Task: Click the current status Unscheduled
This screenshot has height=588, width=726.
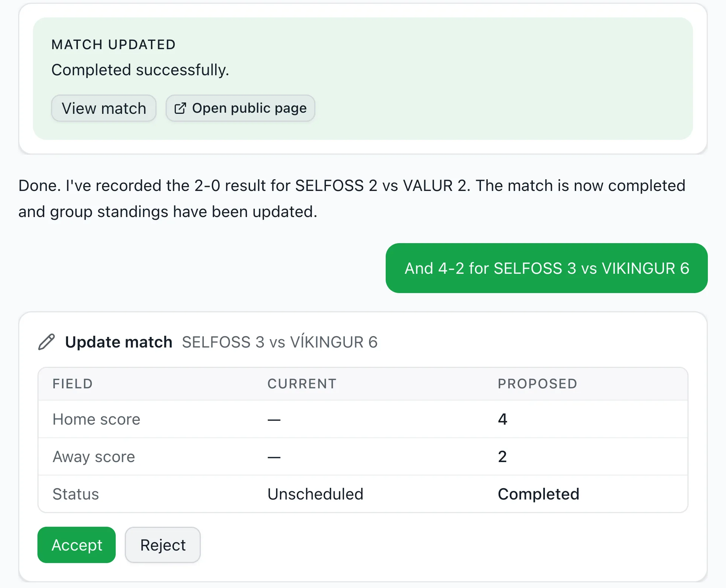Action: [x=315, y=494]
